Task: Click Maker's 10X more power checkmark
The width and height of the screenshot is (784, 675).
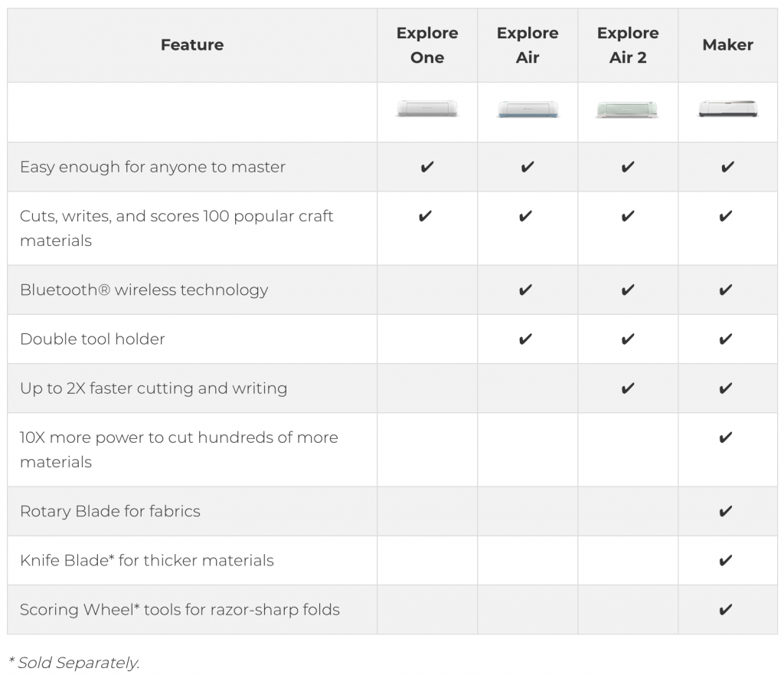Action: [x=727, y=437]
